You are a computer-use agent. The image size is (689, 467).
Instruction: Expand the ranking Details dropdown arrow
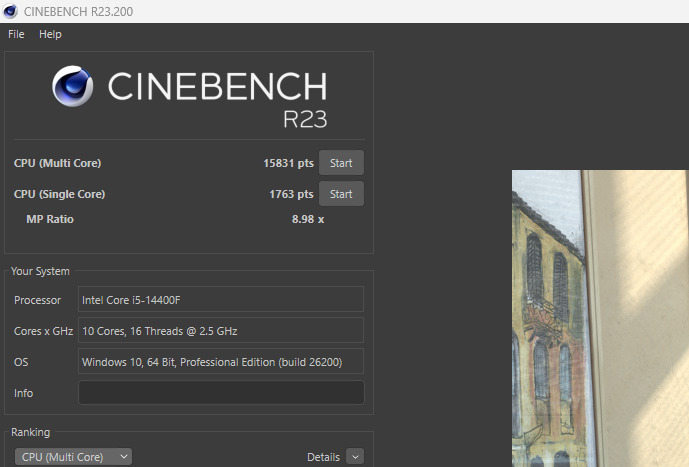click(x=355, y=457)
